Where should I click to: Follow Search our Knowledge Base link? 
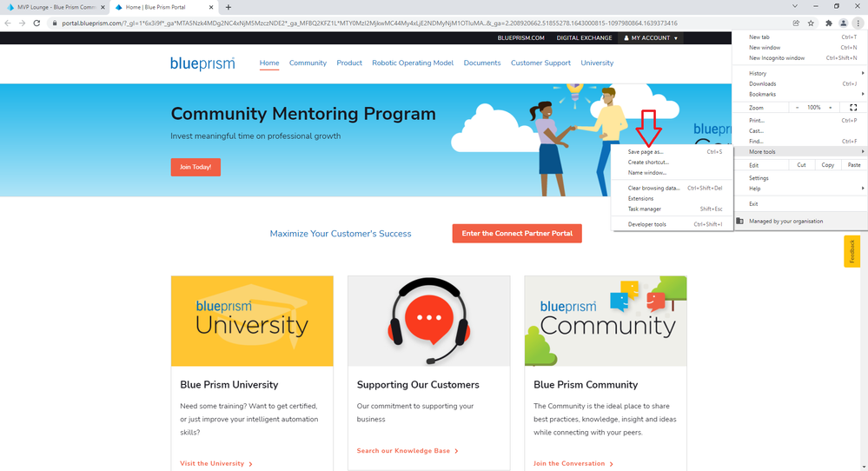408,451
